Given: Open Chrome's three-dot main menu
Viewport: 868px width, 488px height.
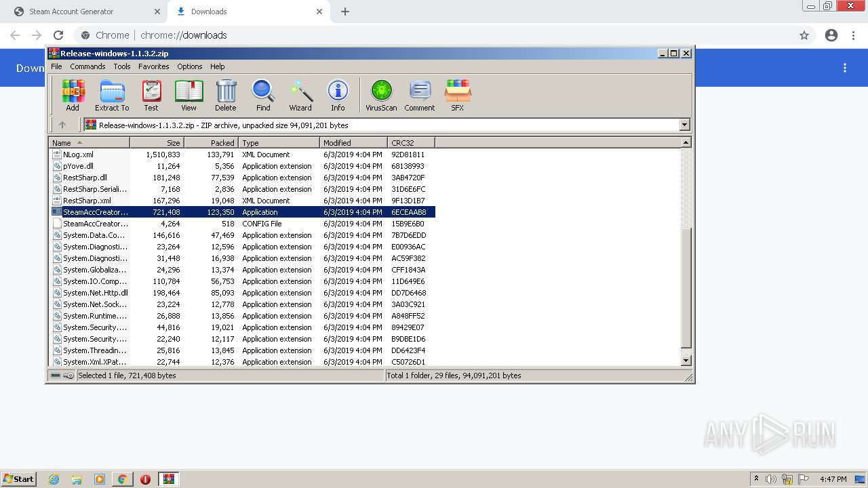Looking at the screenshot, I should pyautogui.click(x=854, y=35).
